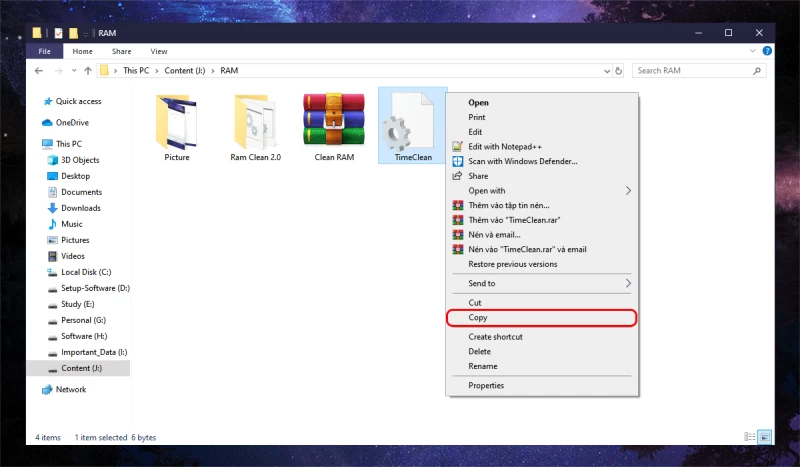Choose Thêm vào "TimeClean.rar"
This screenshot has height=467, width=800.
pyautogui.click(x=542, y=220)
